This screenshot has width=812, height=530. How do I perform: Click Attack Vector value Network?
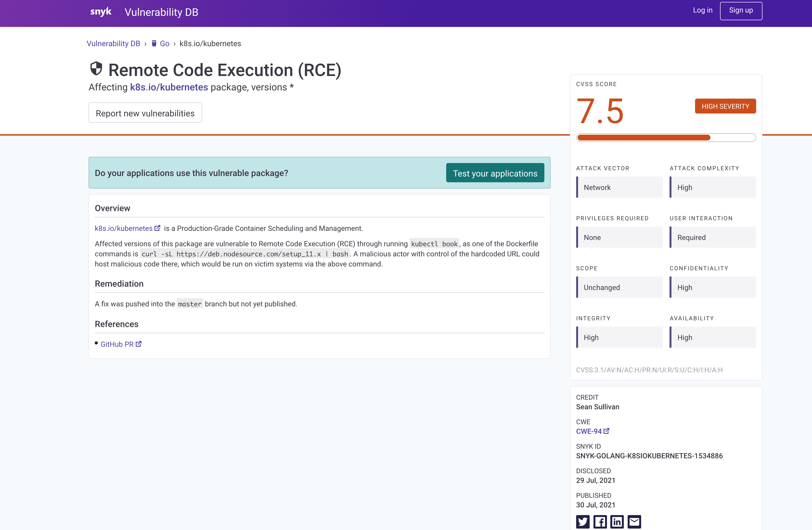click(619, 187)
